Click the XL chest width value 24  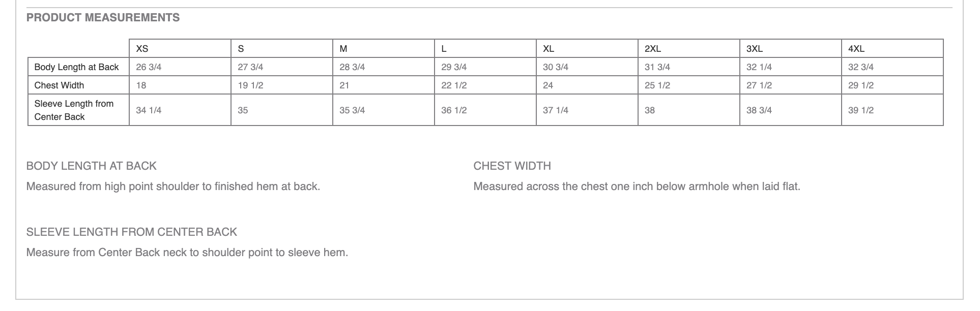[x=548, y=85]
